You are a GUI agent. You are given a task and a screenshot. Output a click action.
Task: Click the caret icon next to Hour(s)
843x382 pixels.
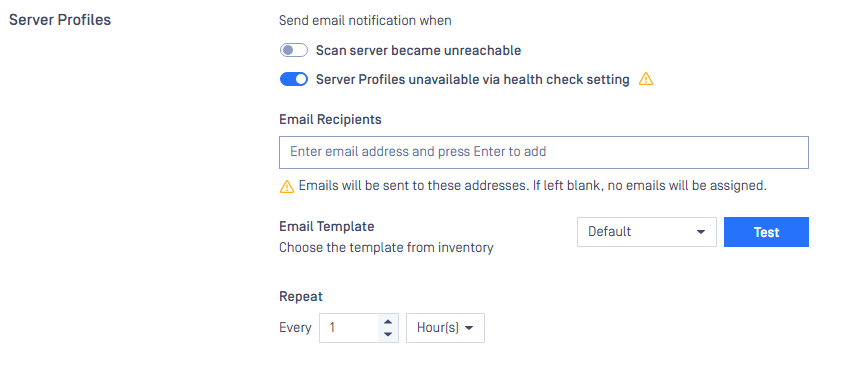(x=469, y=328)
